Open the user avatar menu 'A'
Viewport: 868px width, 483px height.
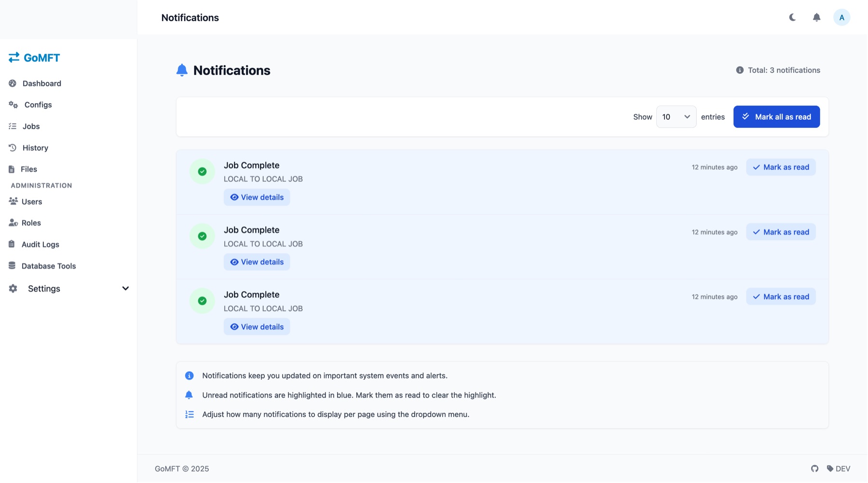click(841, 17)
